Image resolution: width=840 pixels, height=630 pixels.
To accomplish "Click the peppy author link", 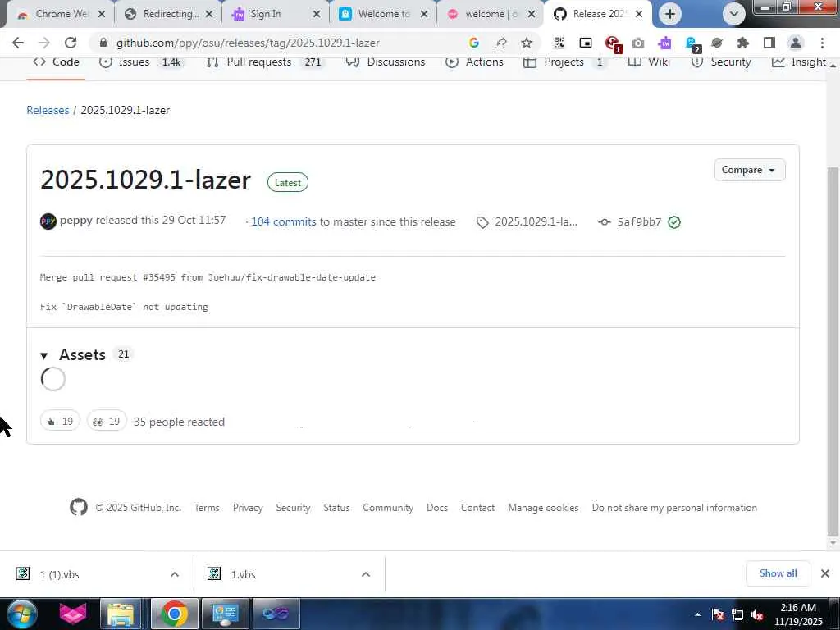I will 76,220.
